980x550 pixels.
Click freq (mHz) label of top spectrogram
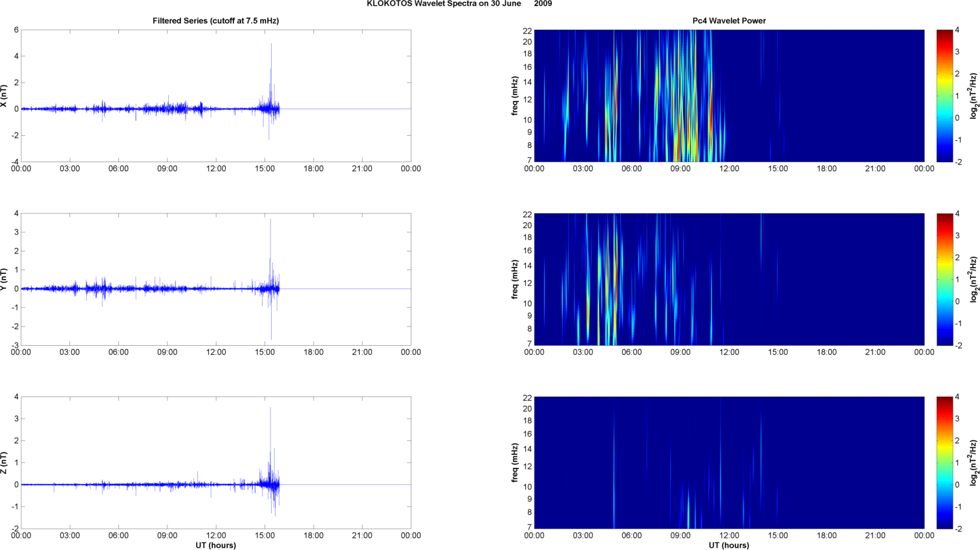[515, 96]
